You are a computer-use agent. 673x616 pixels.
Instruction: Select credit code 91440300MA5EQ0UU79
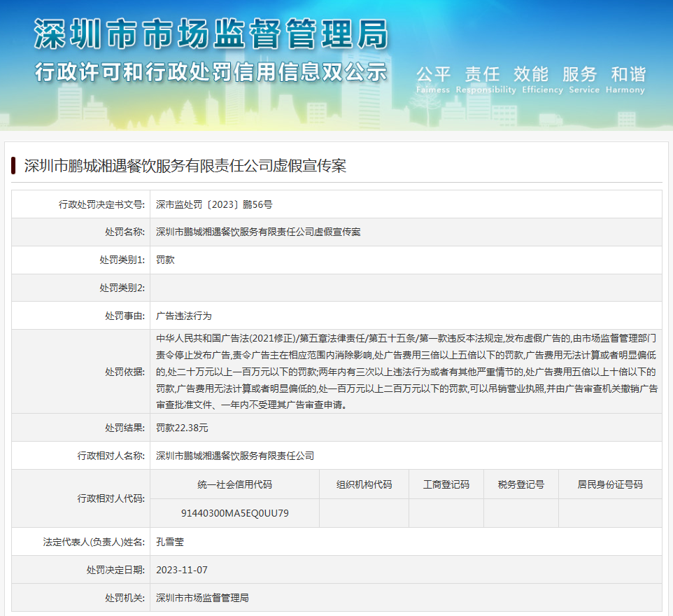[235, 513]
